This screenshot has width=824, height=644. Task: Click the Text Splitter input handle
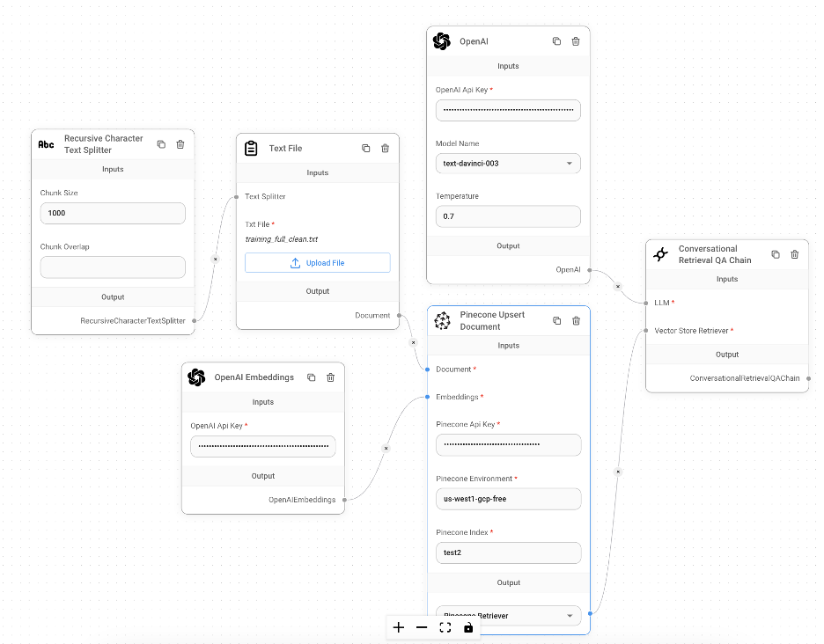click(237, 197)
